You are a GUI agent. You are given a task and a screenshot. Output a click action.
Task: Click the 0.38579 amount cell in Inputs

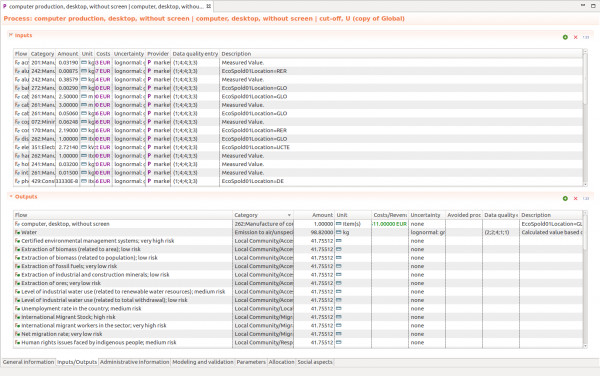[x=68, y=80]
